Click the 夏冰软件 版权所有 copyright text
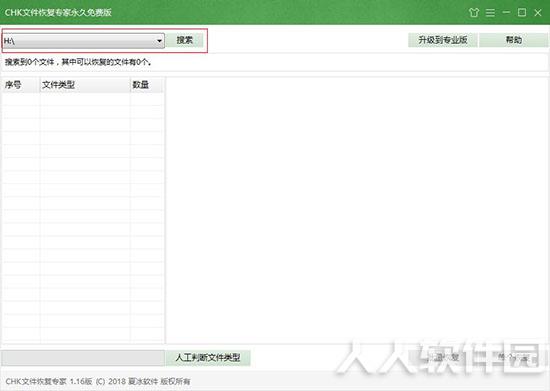This screenshot has width=550, height=391. tap(159, 381)
